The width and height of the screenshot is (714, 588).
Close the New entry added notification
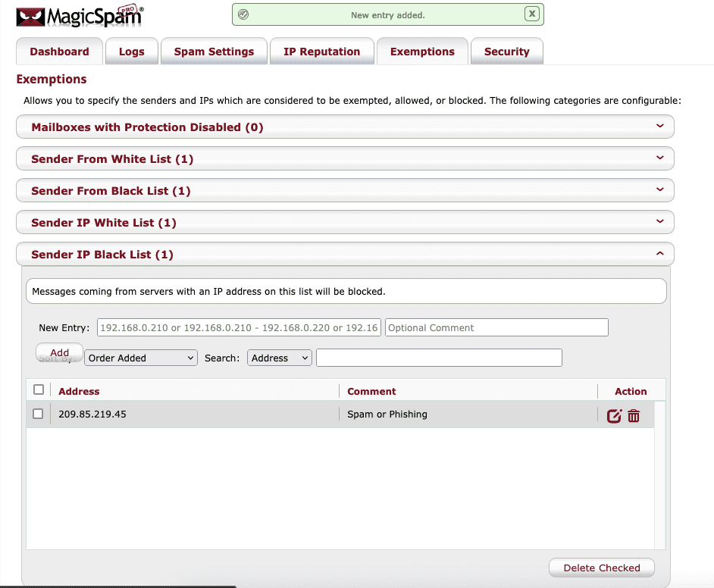(532, 14)
